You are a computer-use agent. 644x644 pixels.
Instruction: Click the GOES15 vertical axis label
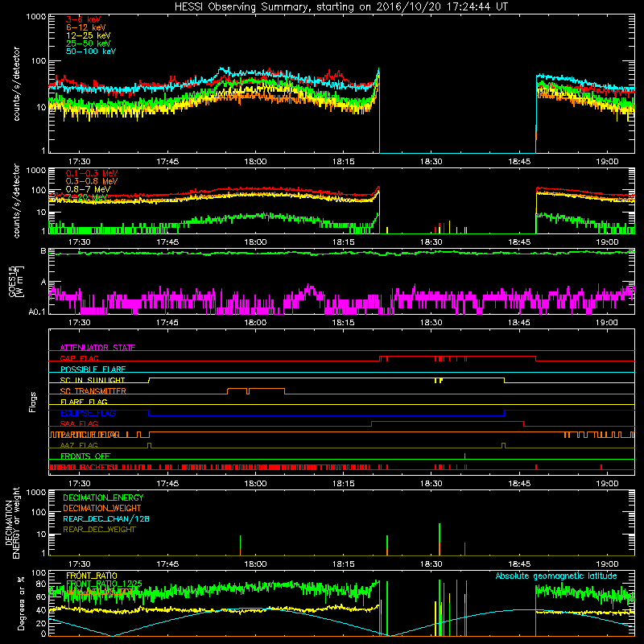click(x=16, y=281)
